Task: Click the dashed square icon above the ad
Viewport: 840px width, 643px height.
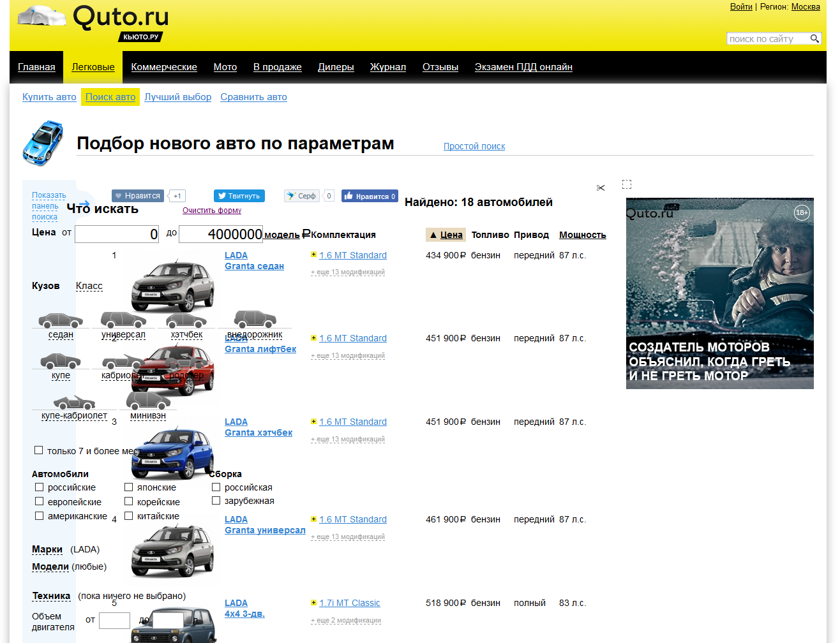Action: click(x=627, y=184)
